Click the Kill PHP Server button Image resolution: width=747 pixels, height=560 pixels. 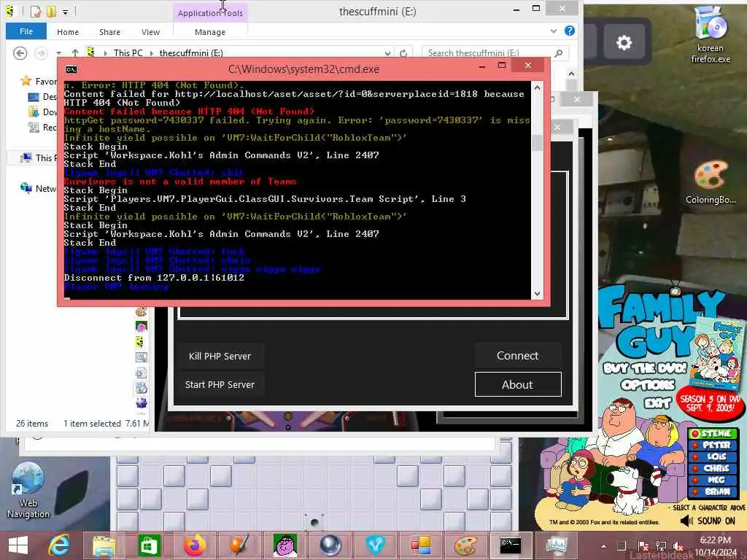tap(220, 356)
